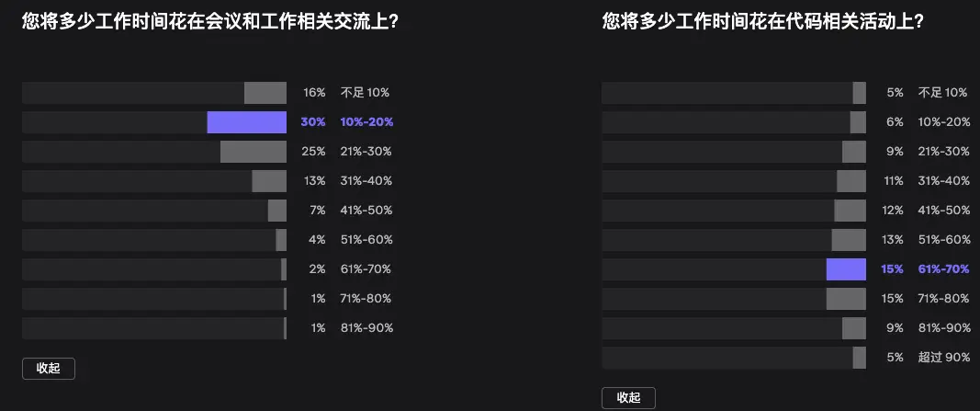Click the highlighted 15% bar for 61%-70% coding
The height and width of the screenshot is (411, 980).
pyautogui.click(x=846, y=269)
